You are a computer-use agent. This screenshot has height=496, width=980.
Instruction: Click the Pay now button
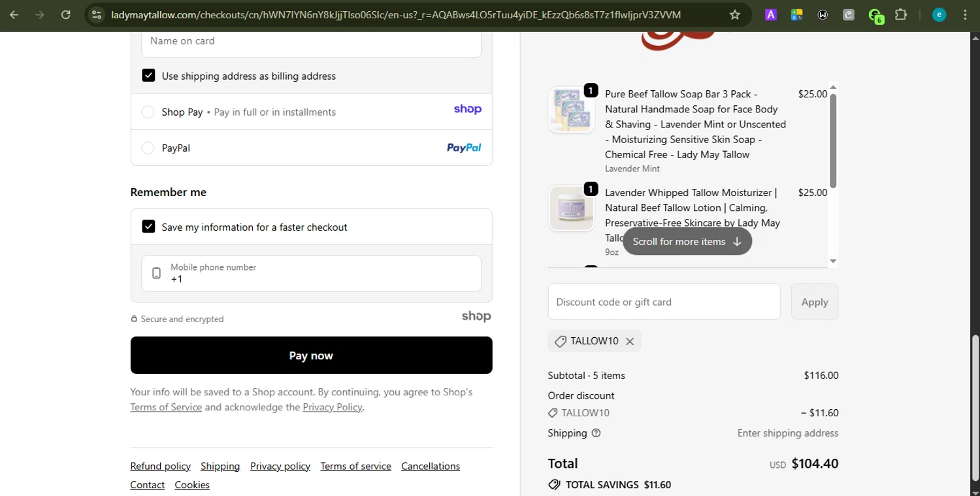[x=311, y=355]
